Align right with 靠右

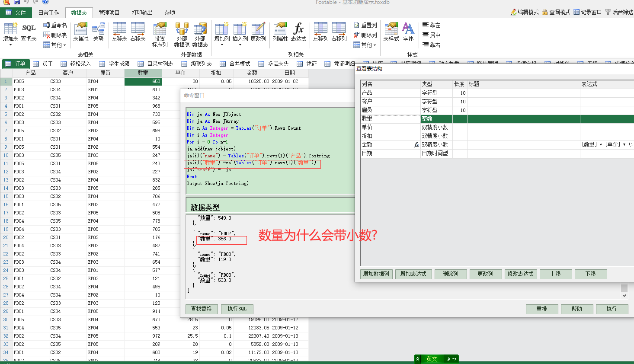click(x=432, y=45)
